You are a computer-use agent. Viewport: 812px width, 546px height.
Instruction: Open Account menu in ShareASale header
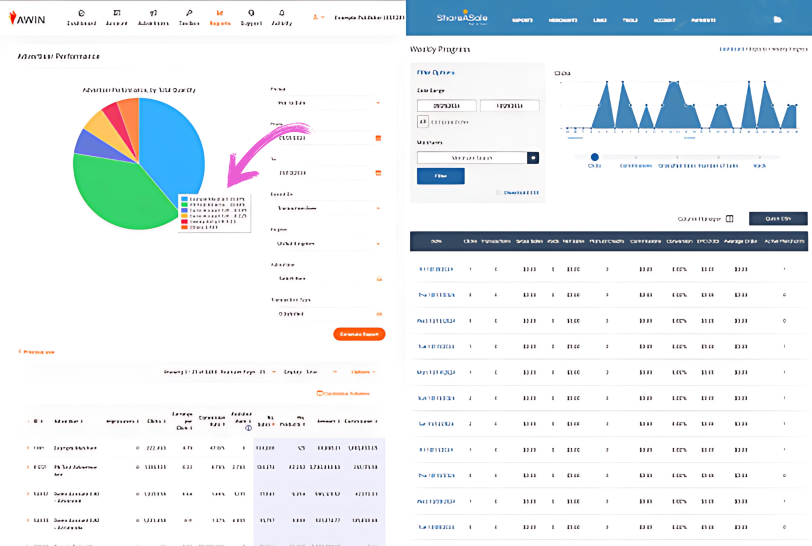(x=664, y=20)
